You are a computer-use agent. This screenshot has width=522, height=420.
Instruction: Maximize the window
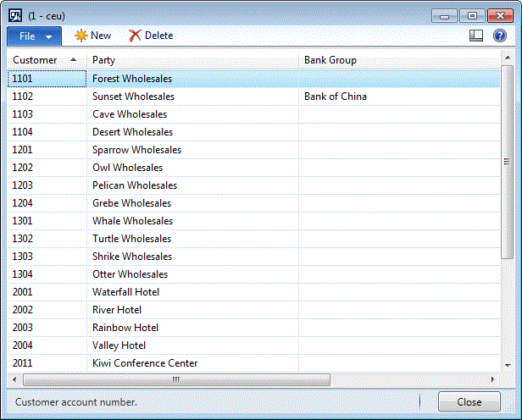472,15
